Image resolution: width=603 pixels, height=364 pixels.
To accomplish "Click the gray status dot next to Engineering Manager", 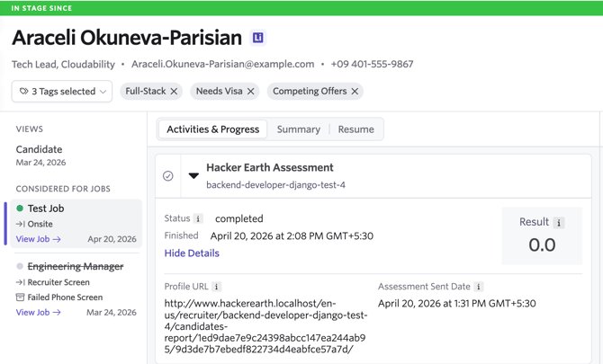I will pyautogui.click(x=20, y=266).
